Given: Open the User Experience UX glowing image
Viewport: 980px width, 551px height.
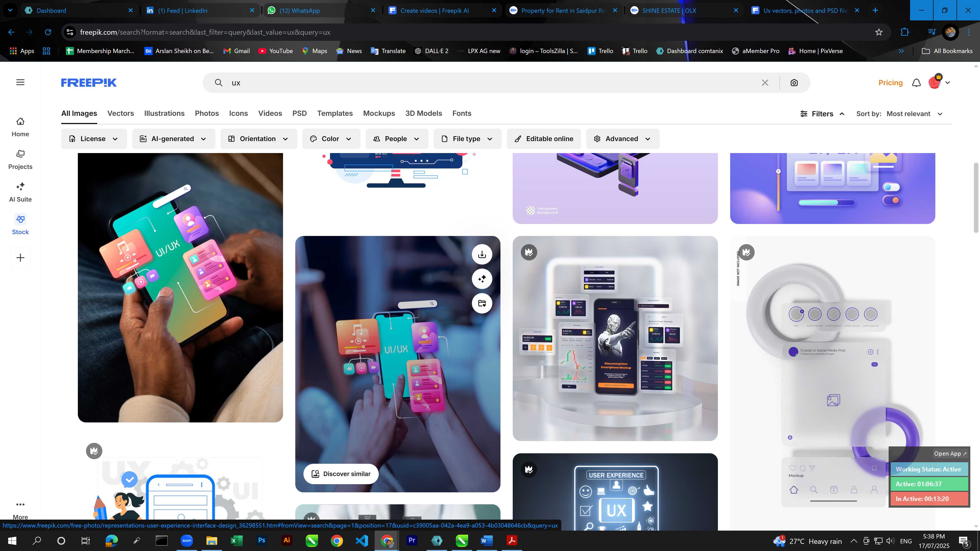Looking at the screenshot, I should coord(615,492).
